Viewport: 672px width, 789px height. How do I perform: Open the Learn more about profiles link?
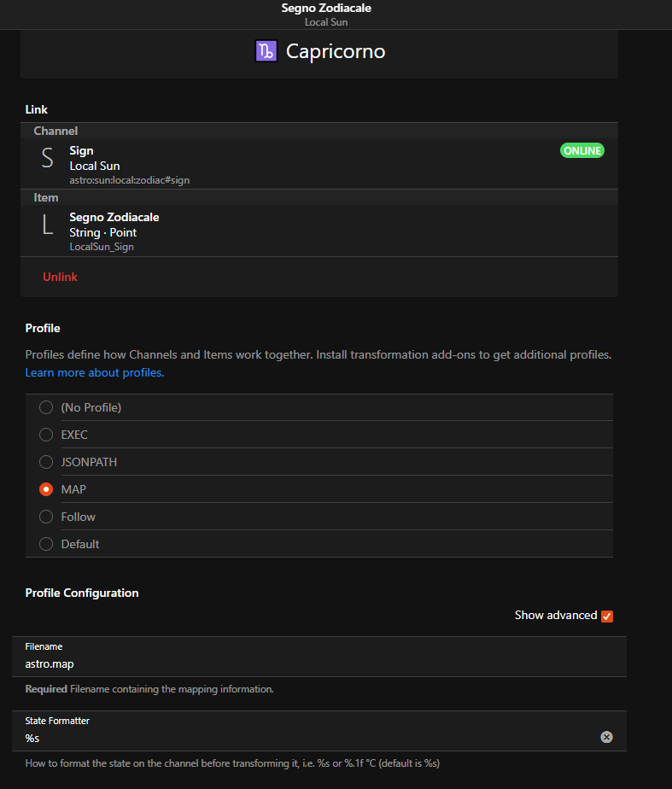click(94, 373)
